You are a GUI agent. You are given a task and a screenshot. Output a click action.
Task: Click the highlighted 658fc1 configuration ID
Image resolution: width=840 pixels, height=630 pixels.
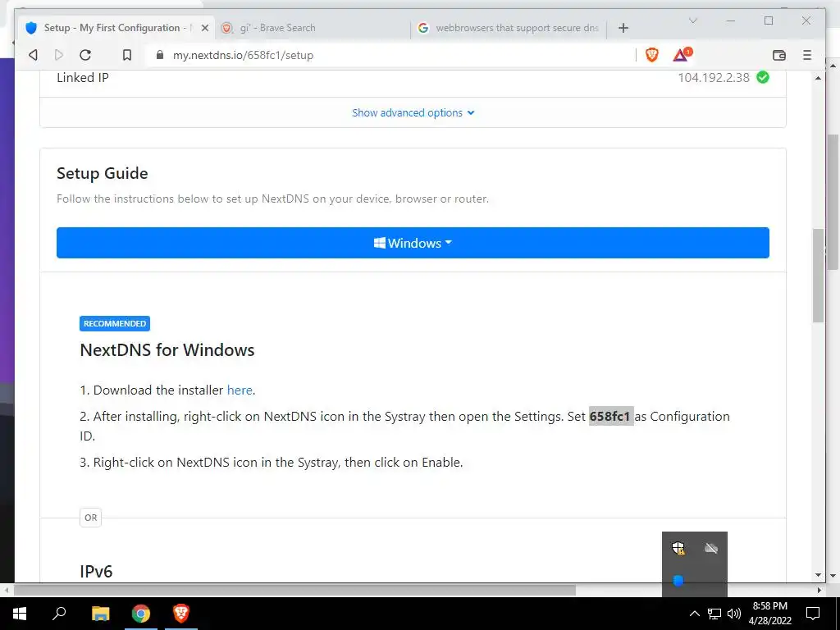(610, 416)
